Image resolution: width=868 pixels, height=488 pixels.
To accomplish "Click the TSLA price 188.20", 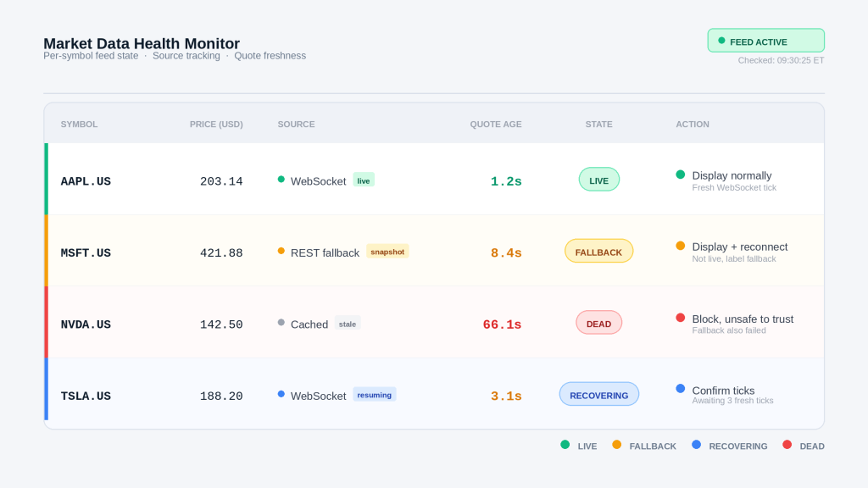I will click(x=221, y=396).
